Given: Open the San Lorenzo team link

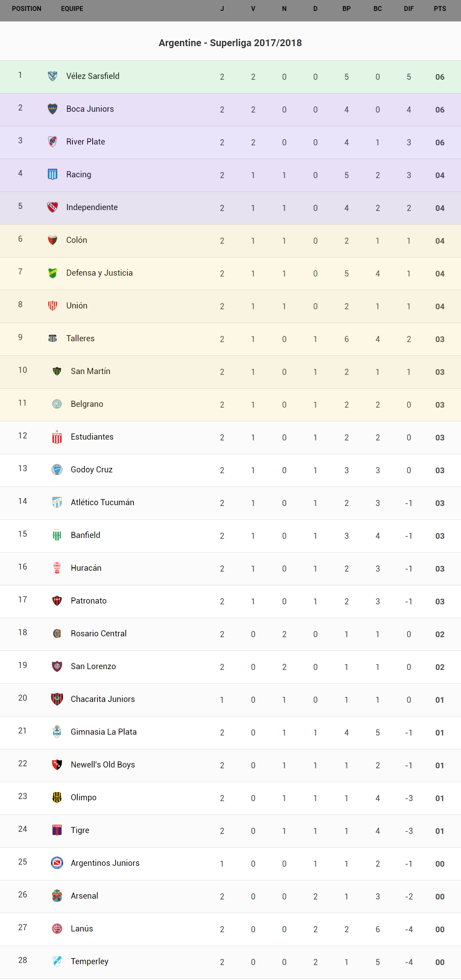Looking at the screenshot, I should click(x=93, y=666).
